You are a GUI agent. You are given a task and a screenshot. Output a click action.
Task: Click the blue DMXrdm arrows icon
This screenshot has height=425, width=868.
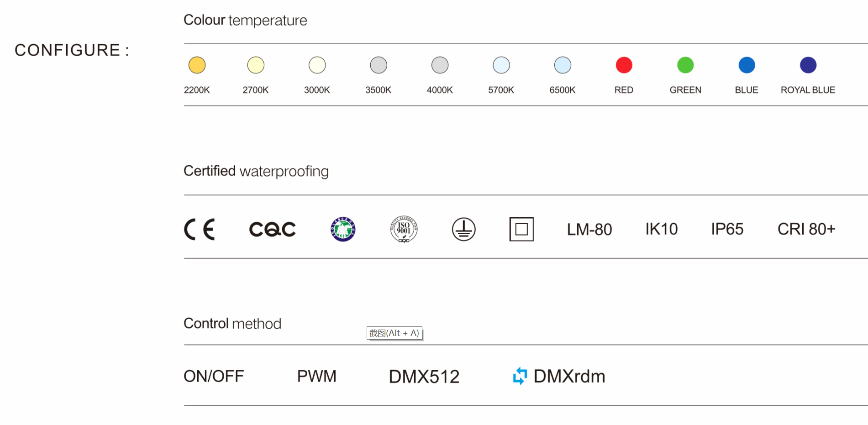coord(520,376)
